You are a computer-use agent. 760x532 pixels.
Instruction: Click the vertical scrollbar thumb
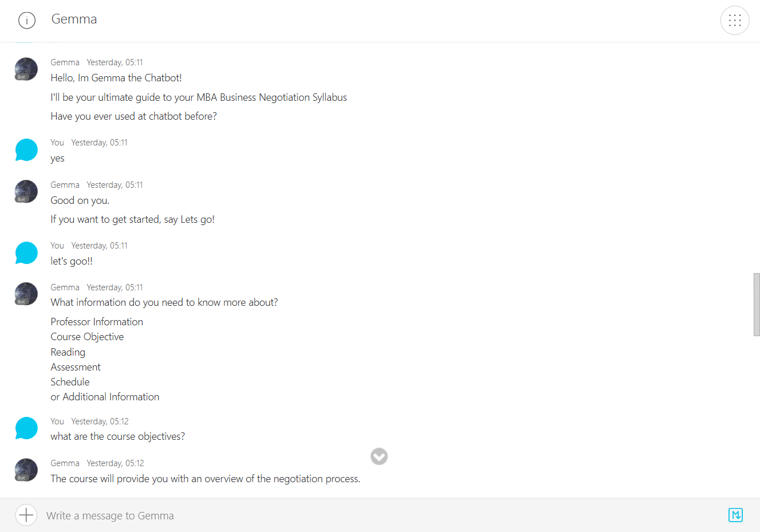(757, 305)
